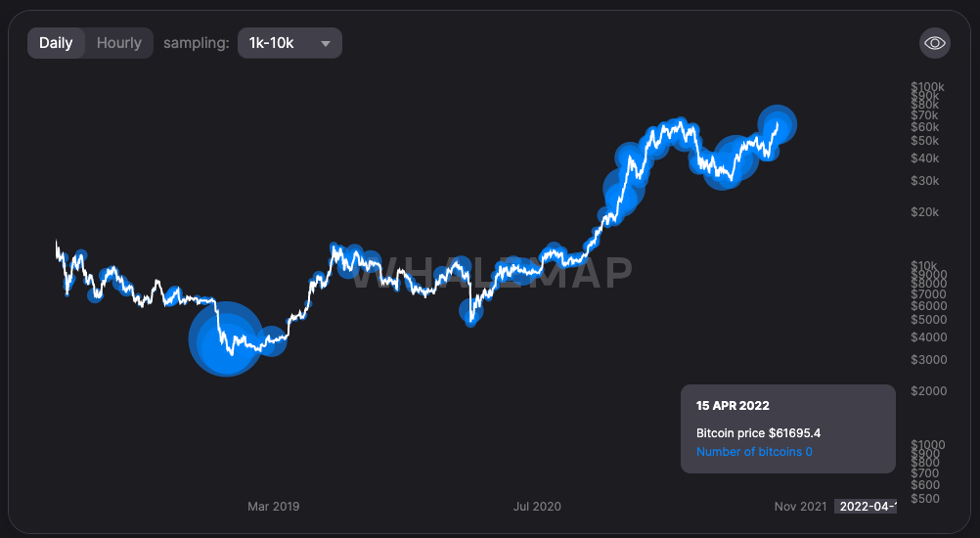Click the Nov 2021 axis label
Image resolution: width=980 pixels, height=538 pixels.
pyautogui.click(x=800, y=507)
